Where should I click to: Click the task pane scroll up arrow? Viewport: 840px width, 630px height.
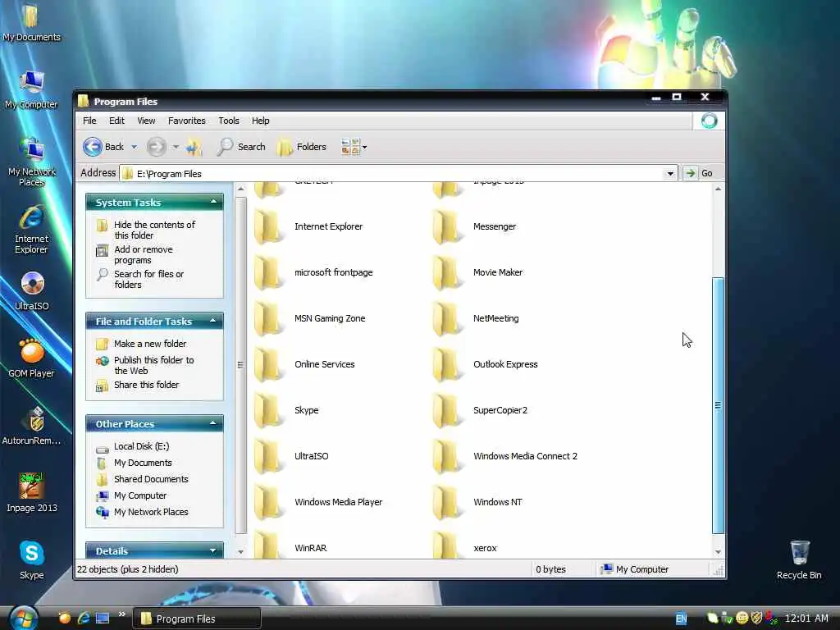click(240, 189)
